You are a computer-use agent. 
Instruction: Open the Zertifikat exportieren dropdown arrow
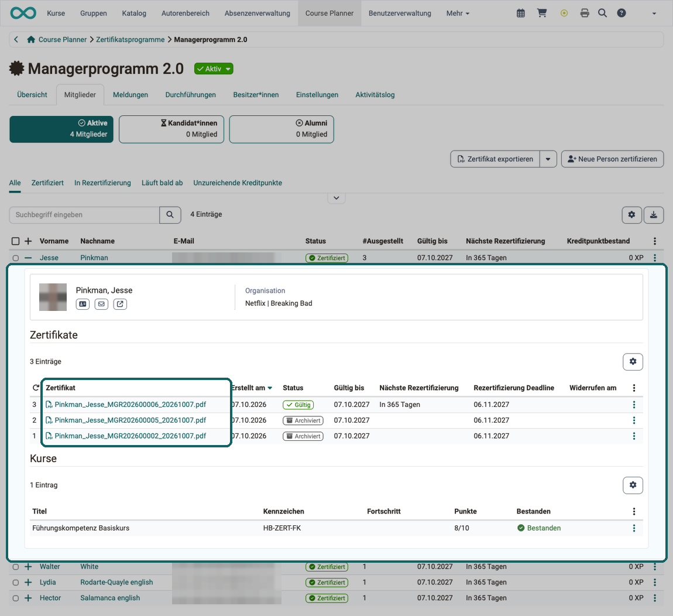coord(548,159)
